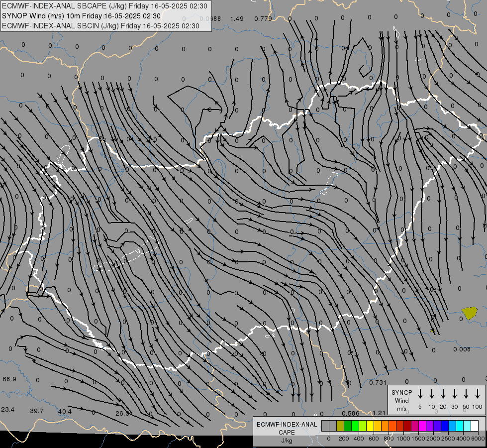Select the pale cyan swatch right of 4000
The height and width of the screenshot is (448, 487).
pos(467,426)
